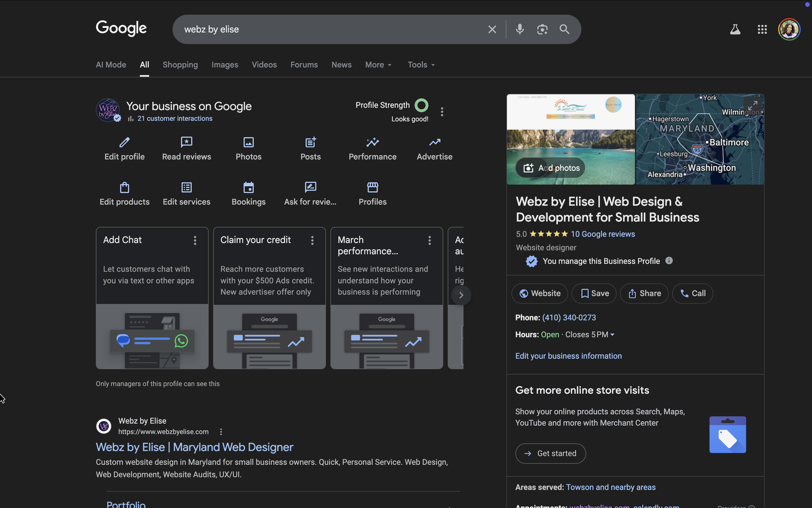Viewport: 812px width, 508px height.
Task: Expand the More search menu
Action: pos(378,64)
